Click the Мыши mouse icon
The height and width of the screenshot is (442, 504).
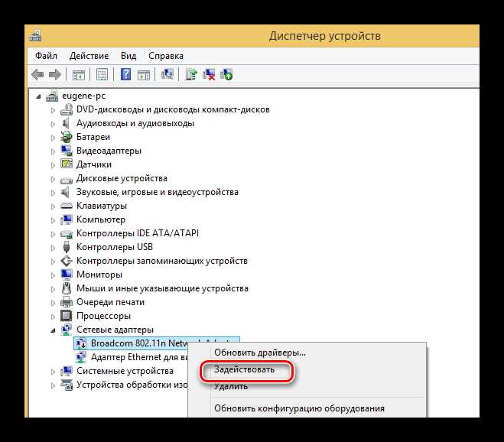pos(67,288)
